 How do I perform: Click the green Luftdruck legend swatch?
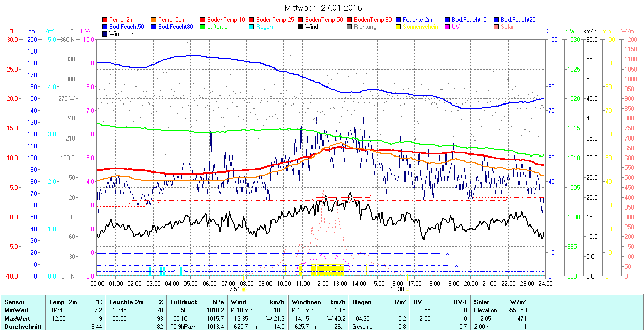pyautogui.click(x=203, y=27)
